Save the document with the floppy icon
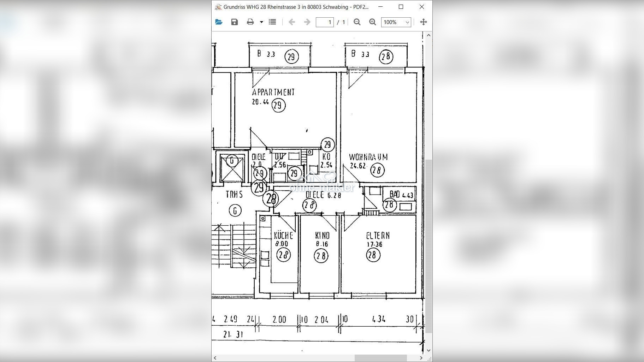Screen dimensions: 644x362 pos(234,22)
